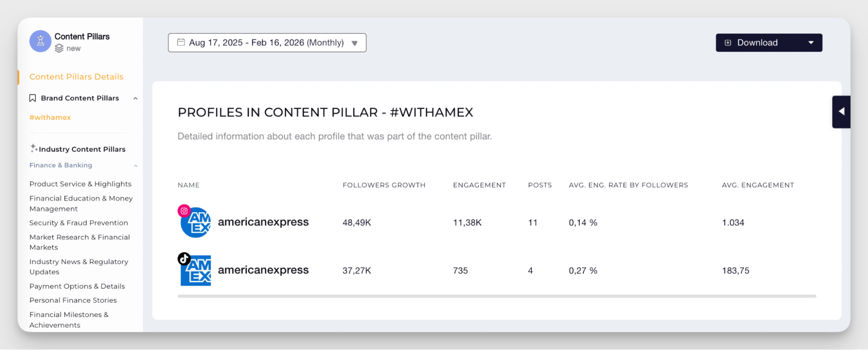Viewport: 868px width, 350px height.
Task: Open Industry News & Regulatory Updates pillar
Action: [79, 267]
